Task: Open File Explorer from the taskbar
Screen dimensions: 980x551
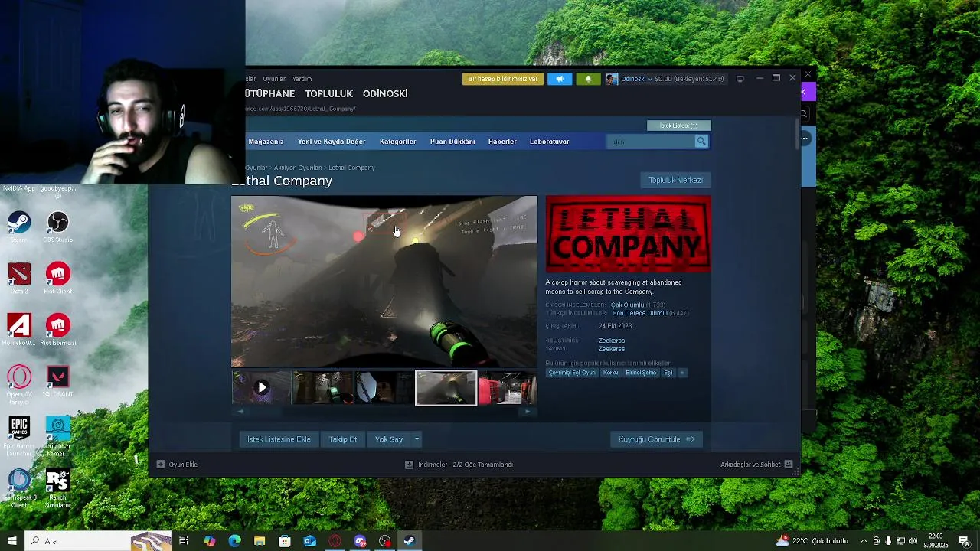Action: point(260,541)
